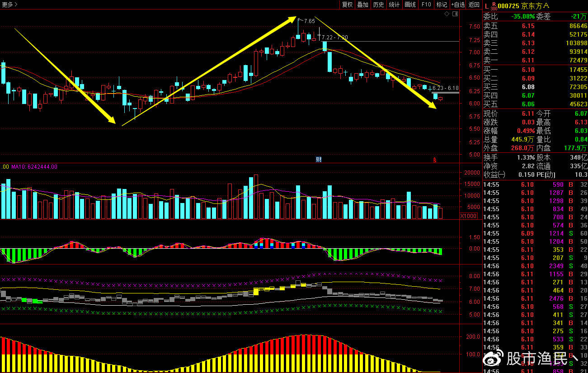This screenshot has width=588, height=373.
Task: Click the red S marker at chart bottom
Action: (x=435, y=160)
